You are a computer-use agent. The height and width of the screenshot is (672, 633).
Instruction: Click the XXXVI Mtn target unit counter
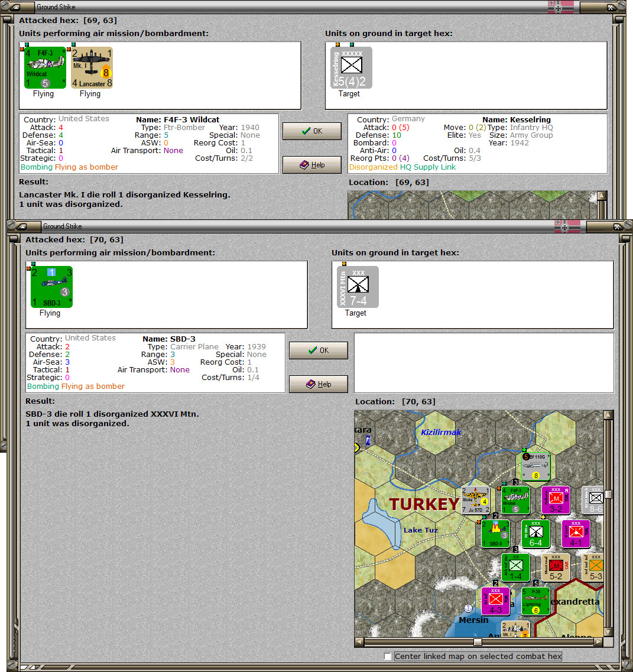(358, 287)
